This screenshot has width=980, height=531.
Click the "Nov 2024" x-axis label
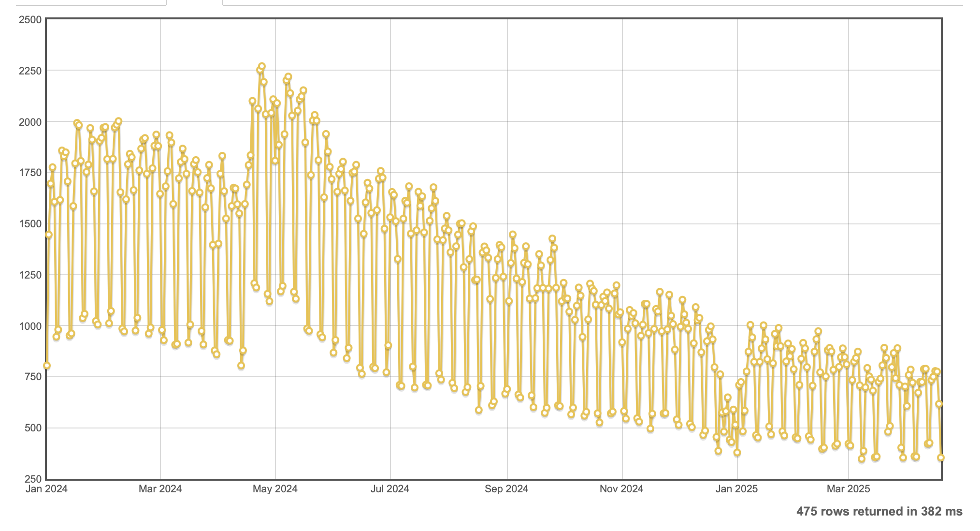click(x=621, y=489)
